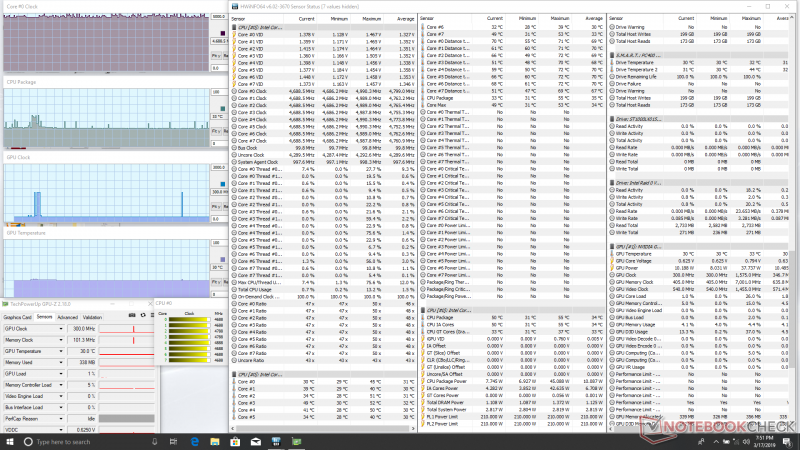Select the Total CPU Usage sensor row

322,289
